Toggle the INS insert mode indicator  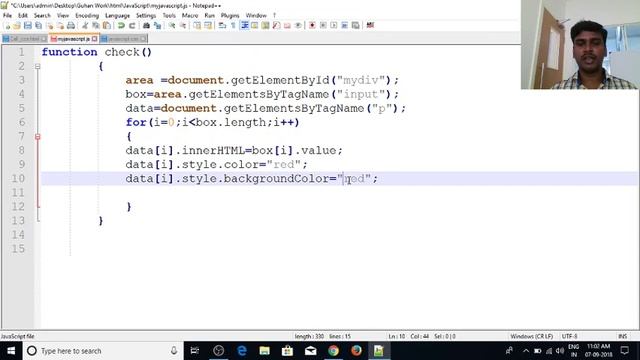click(x=622, y=336)
